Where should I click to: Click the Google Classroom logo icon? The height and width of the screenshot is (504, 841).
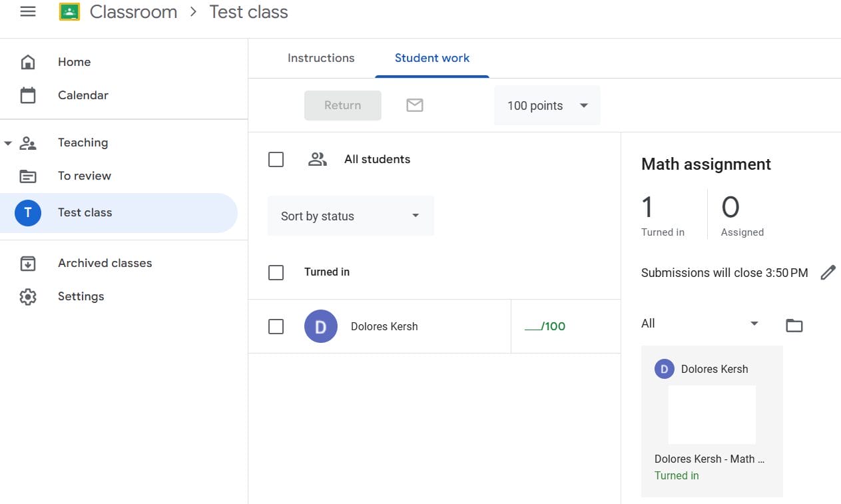69,11
